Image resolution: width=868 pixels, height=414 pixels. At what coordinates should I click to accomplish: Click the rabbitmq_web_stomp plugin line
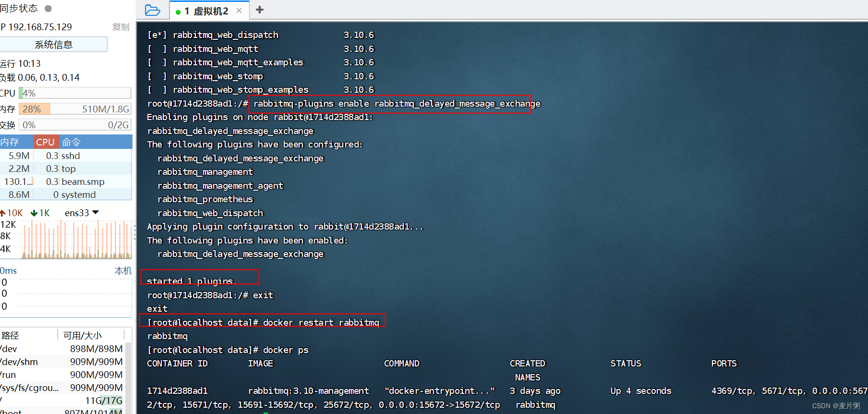point(261,76)
